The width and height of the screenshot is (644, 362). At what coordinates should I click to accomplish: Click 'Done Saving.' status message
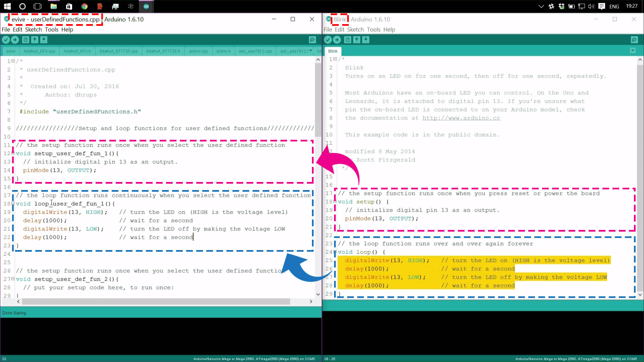14,313
